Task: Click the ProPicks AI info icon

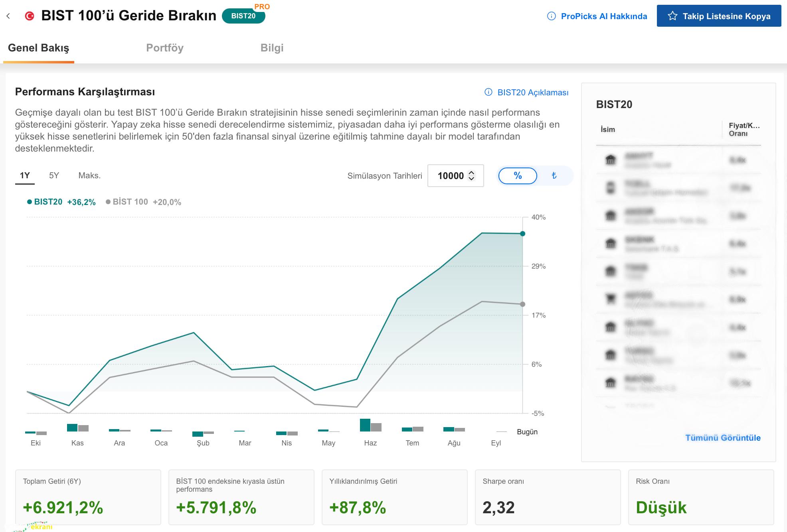Action: click(551, 16)
